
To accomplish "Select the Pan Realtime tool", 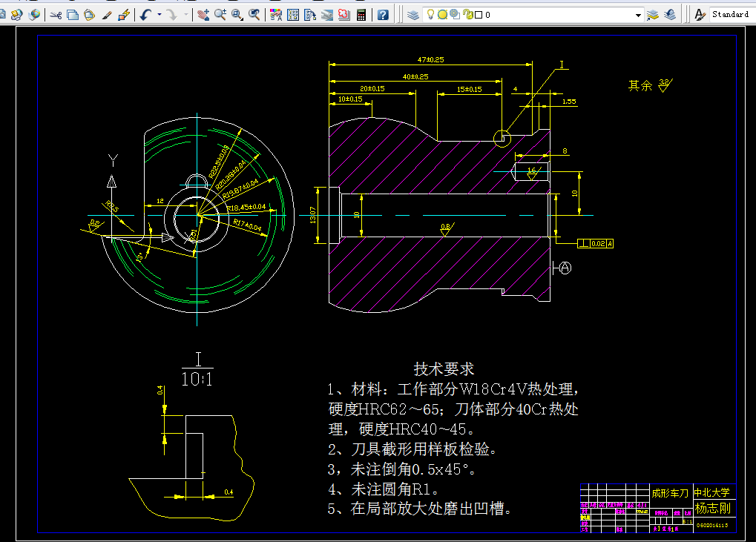I will [x=203, y=13].
